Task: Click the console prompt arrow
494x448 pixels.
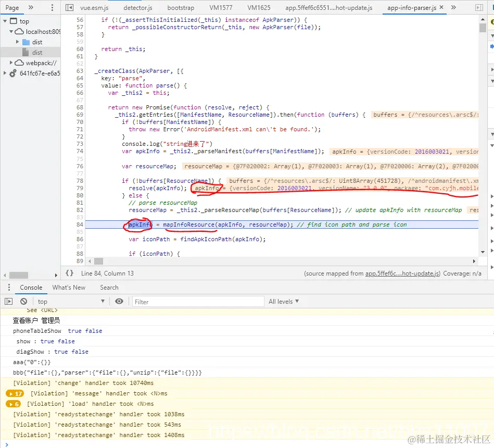Action: coord(7,444)
